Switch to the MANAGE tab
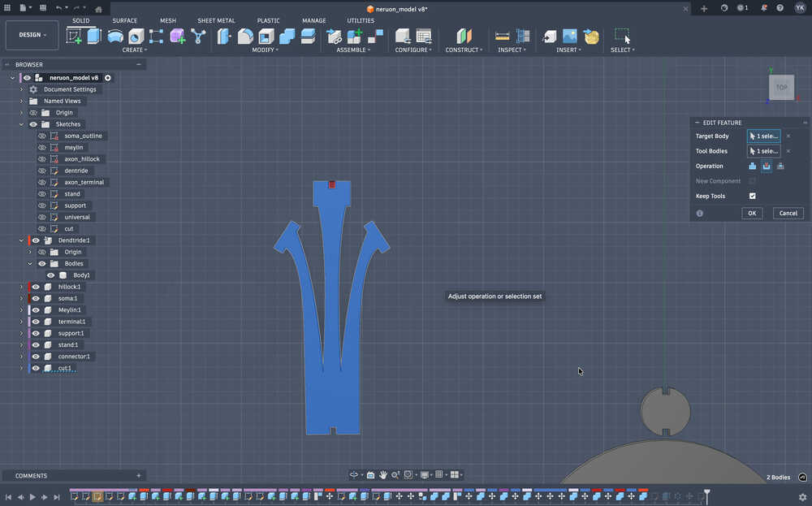The image size is (812, 506). (314, 21)
